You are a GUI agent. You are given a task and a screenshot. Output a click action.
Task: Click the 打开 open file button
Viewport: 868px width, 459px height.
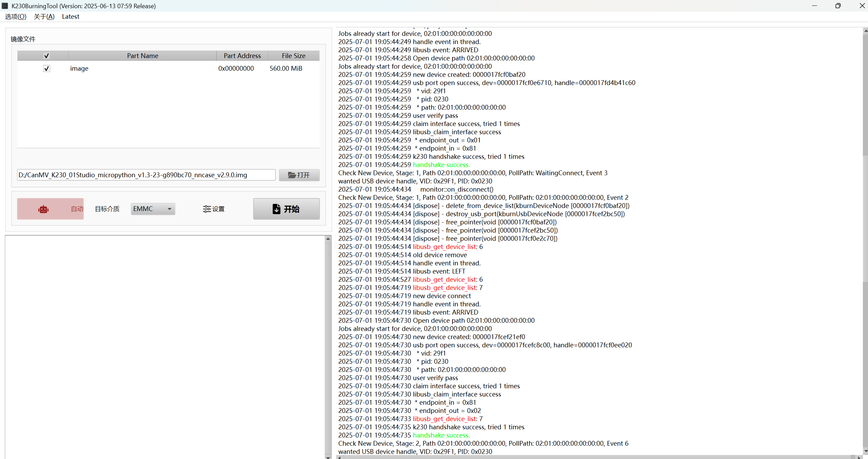click(x=299, y=175)
